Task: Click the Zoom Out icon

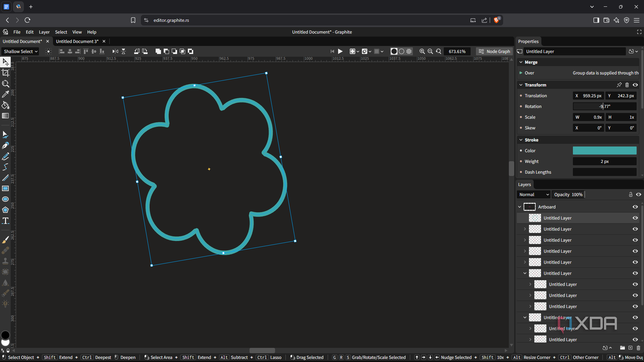Action: [x=430, y=51]
